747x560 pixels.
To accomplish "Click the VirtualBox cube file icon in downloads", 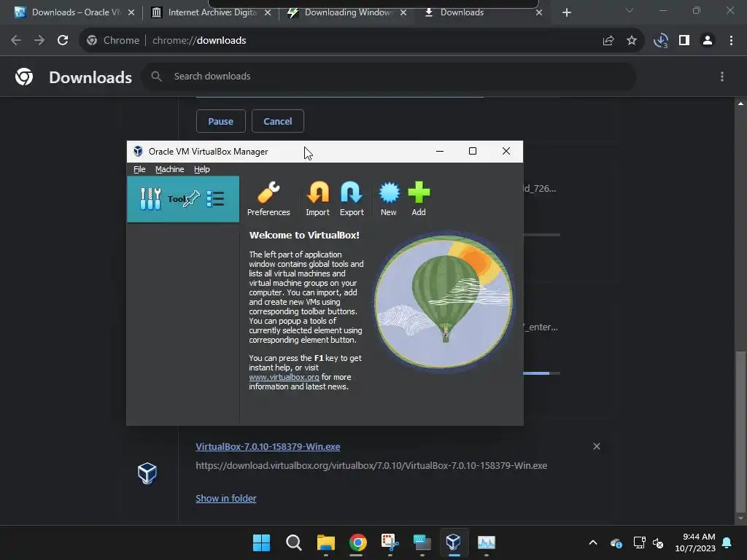I will click(147, 472).
